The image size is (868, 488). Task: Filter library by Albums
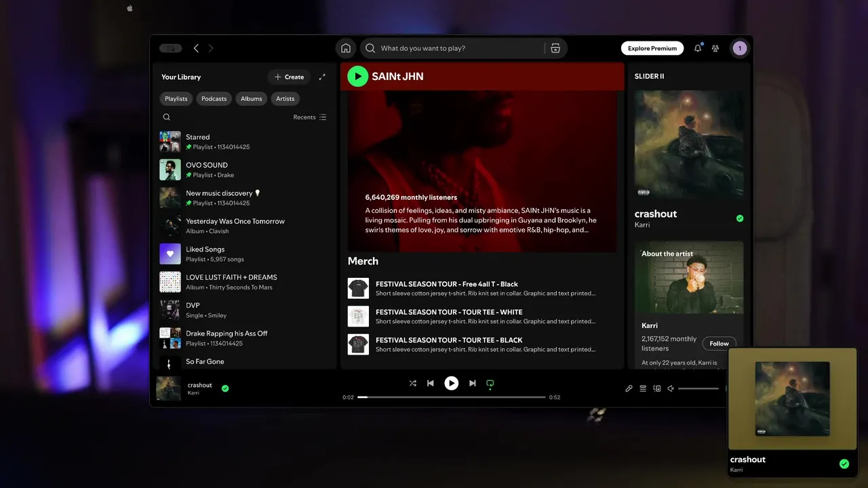251,99
